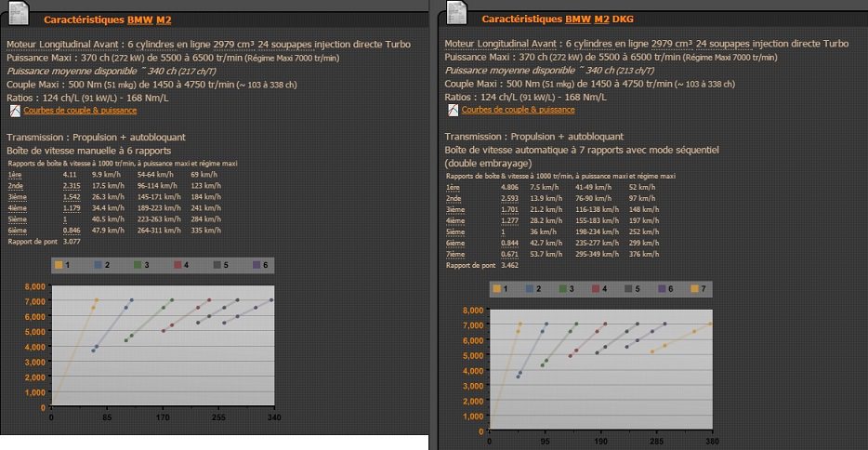Click the 41-49 km/h first gear range cell
Screen dimensions: 868x450
tap(594, 188)
